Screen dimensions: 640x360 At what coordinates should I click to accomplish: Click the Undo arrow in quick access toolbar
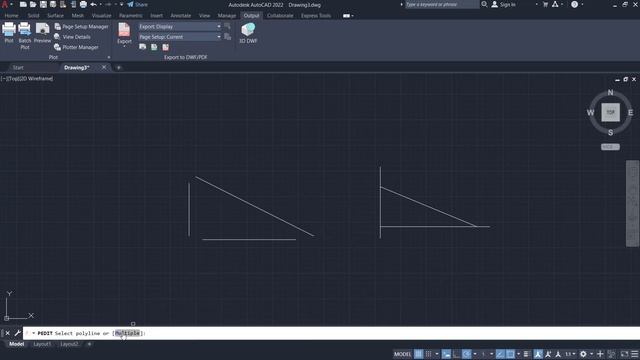(x=93, y=4)
